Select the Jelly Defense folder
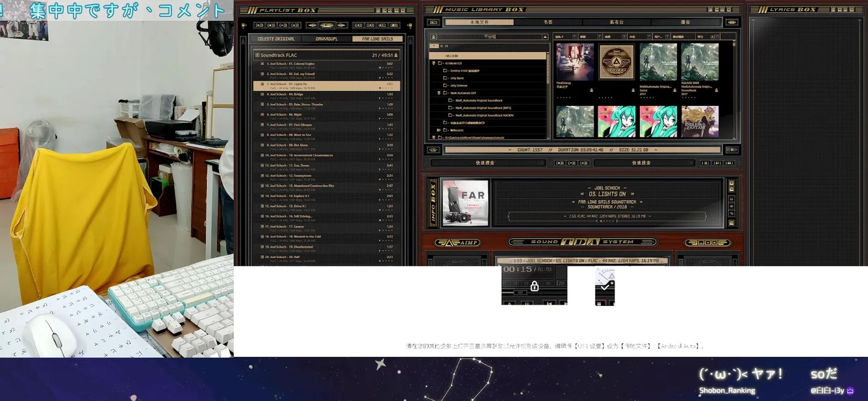868x401 pixels. [x=458, y=86]
